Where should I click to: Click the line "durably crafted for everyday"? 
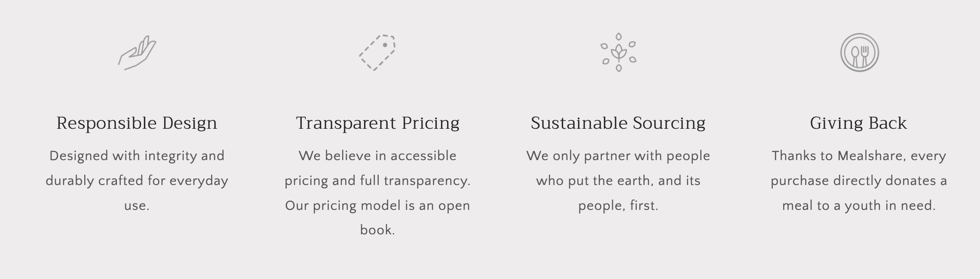pos(137,181)
